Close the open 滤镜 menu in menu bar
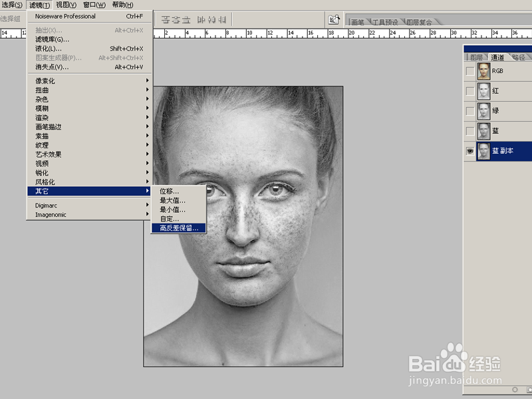This screenshot has width=532, height=399. click(x=39, y=5)
